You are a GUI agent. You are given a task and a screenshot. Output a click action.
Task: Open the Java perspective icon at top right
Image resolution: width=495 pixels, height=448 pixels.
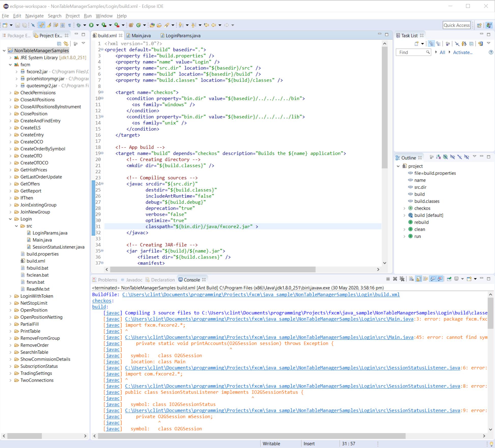pyautogui.click(x=489, y=25)
